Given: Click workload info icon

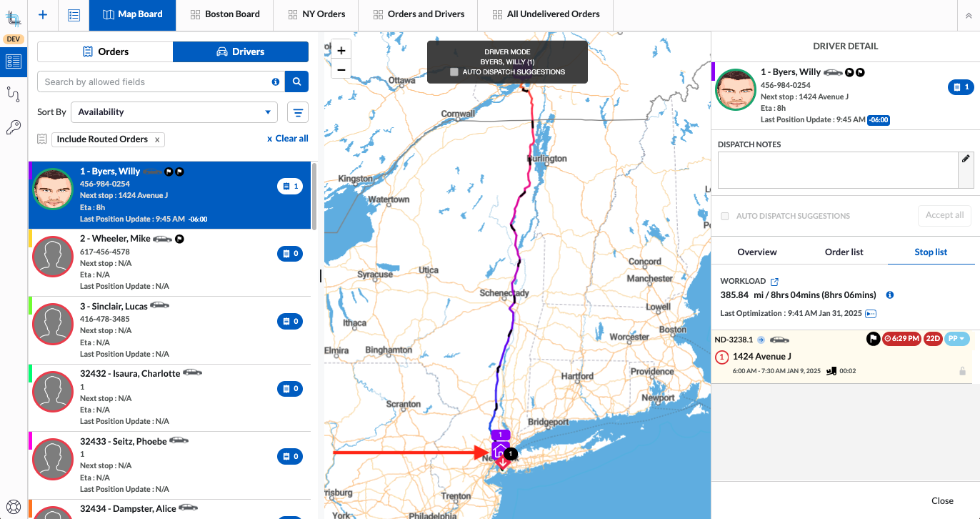Looking at the screenshot, I should pos(890,295).
